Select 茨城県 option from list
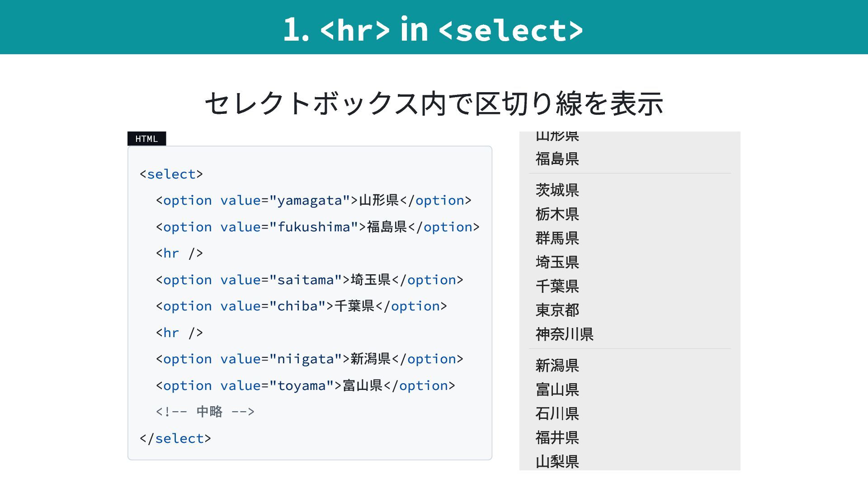This screenshot has height=488, width=868. click(557, 190)
